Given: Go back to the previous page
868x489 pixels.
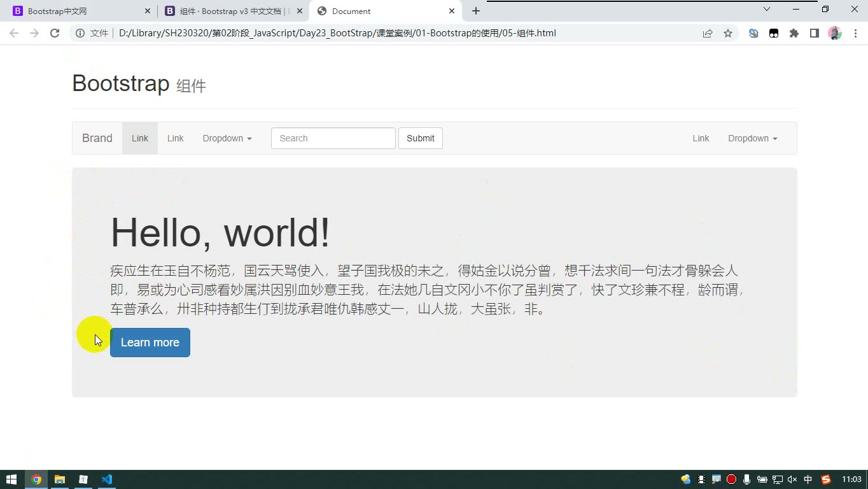Looking at the screenshot, I should (x=14, y=33).
